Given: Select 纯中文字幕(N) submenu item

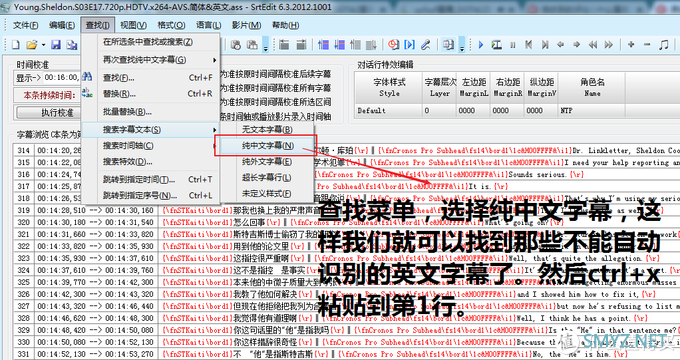Looking at the screenshot, I should point(267,146).
